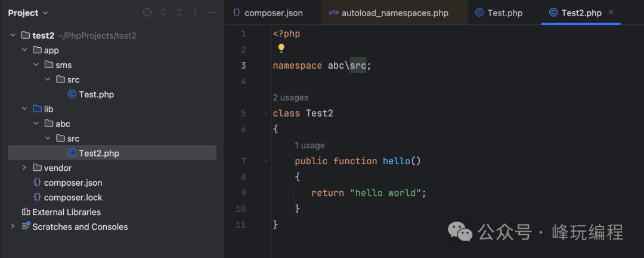Click the External Libraries icon
644x258 pixels.
(x=26, y=212)
